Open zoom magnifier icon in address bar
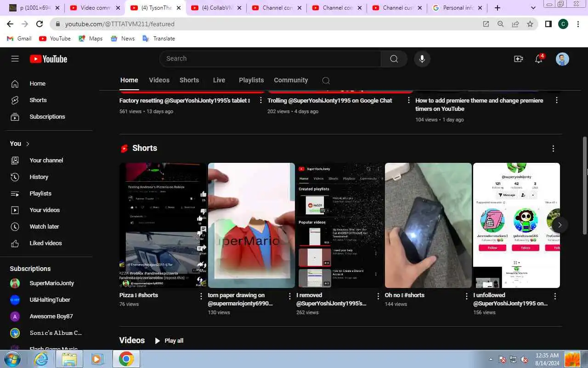Viewport: 588px width, 368px height. [x=501, y=24]
